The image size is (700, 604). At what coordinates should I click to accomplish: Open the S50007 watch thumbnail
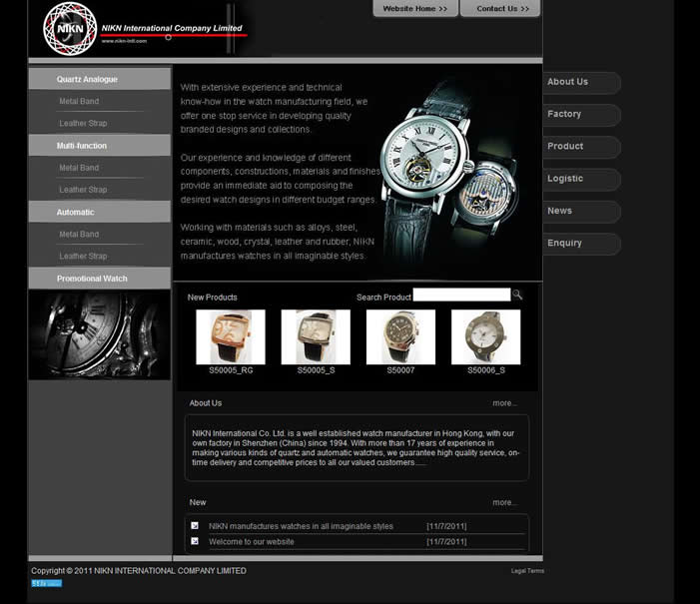[x=400, y=337]
